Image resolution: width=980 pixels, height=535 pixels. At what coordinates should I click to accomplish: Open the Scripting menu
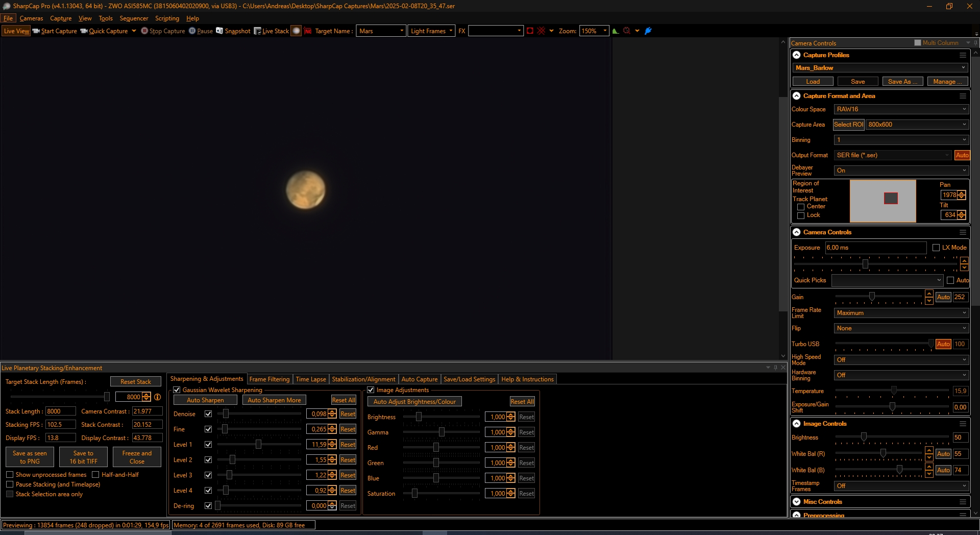click(167, 18)
